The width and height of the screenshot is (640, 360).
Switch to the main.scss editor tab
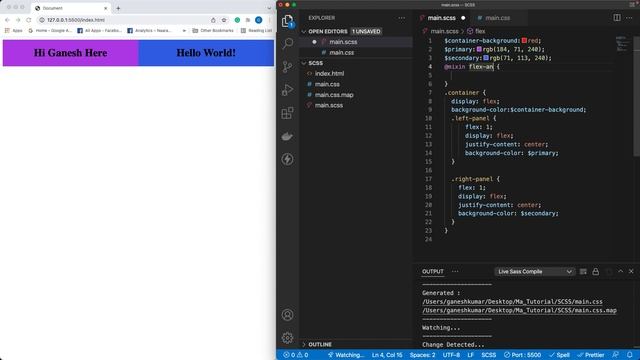[x=443, y=18]
